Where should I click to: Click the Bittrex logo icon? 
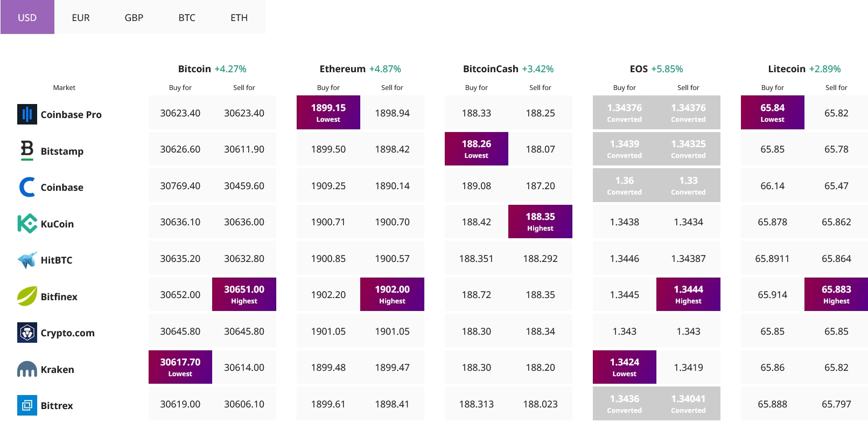click(27, 405)
